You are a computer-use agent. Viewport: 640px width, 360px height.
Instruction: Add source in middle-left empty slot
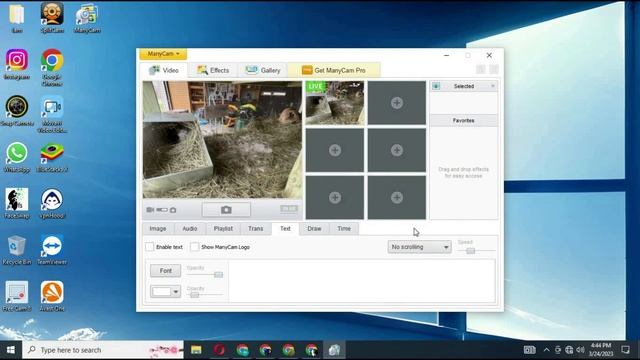pos(335,150)
